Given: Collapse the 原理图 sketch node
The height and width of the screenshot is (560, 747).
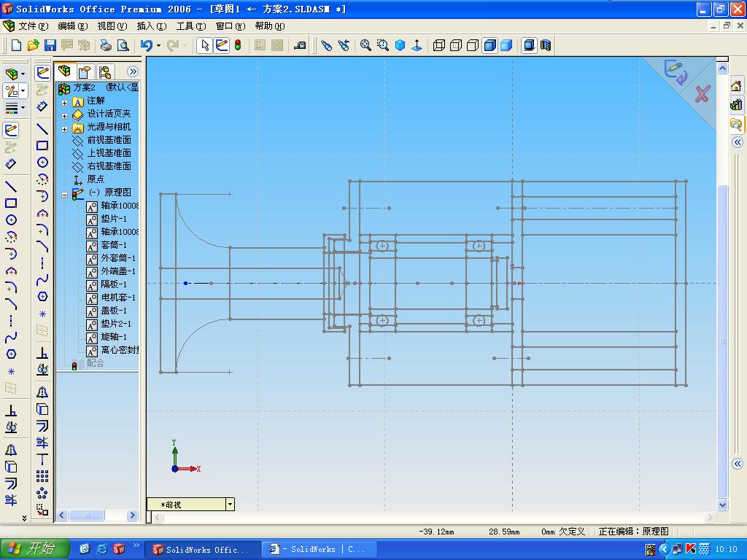Looking at the screenshot, I should click(x=64, y=195).
